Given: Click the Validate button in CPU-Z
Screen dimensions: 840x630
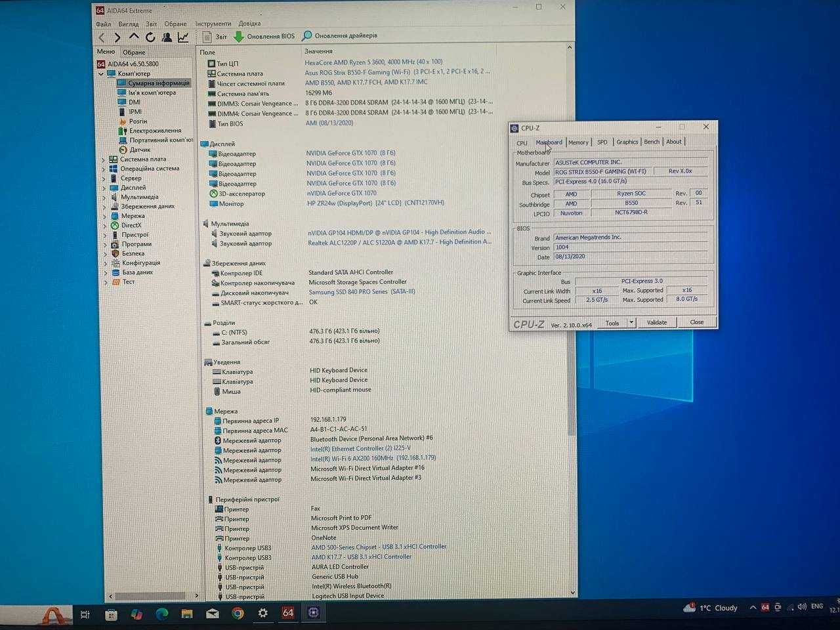Looking at the screenshot, I should (x=657, y=322).
